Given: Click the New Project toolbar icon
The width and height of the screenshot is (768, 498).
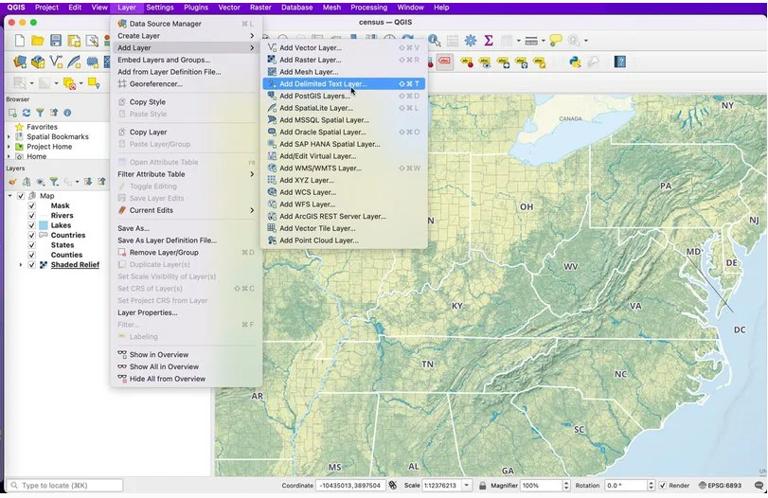Looking at the screenshot, I should (19, 40).
